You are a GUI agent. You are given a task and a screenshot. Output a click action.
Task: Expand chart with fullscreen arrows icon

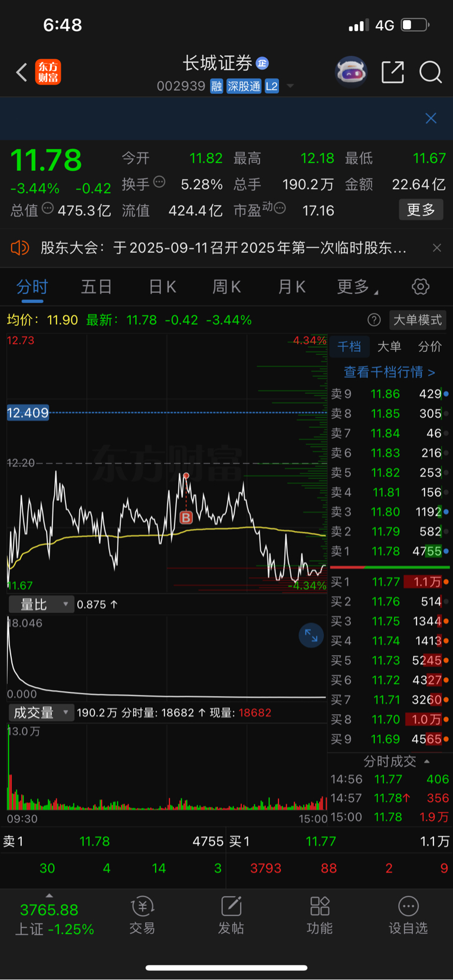tap(311, 635)
